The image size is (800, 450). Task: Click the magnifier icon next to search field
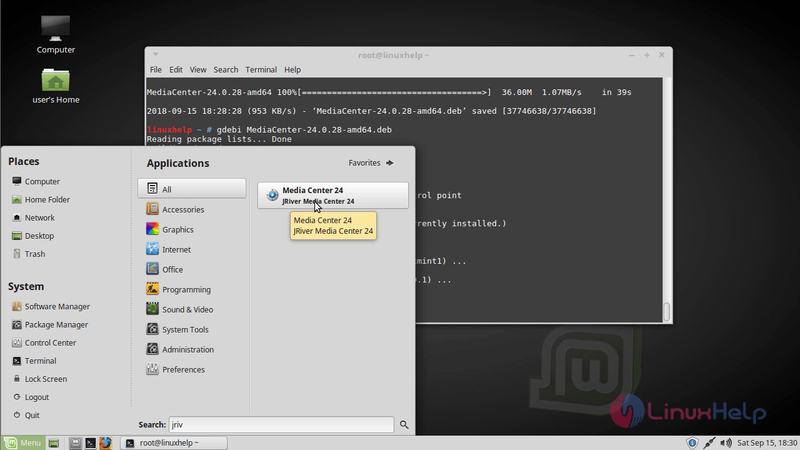405,425
